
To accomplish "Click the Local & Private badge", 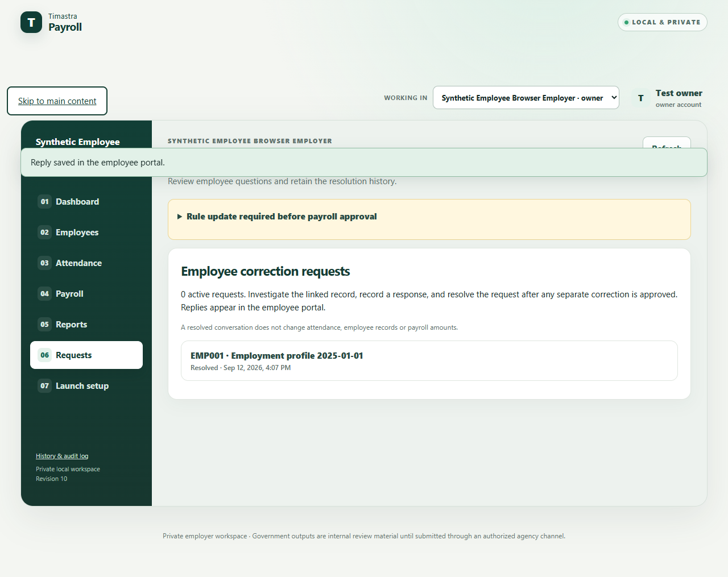I will point(663,22).
